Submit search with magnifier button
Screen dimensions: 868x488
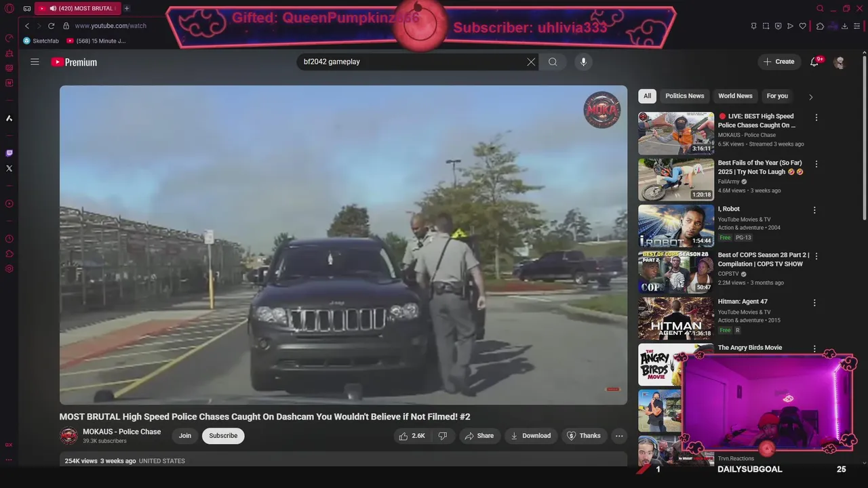click(x=553, y=62)
